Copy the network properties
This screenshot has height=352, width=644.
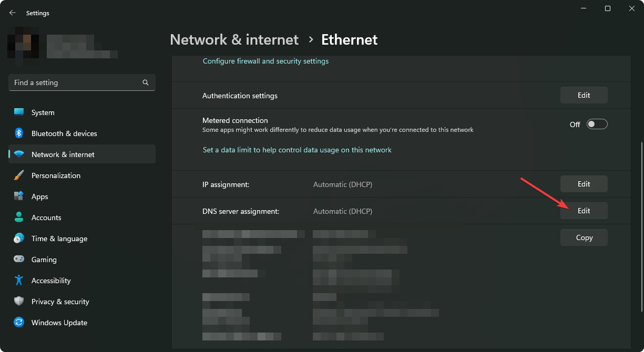[x=584, y=237]
